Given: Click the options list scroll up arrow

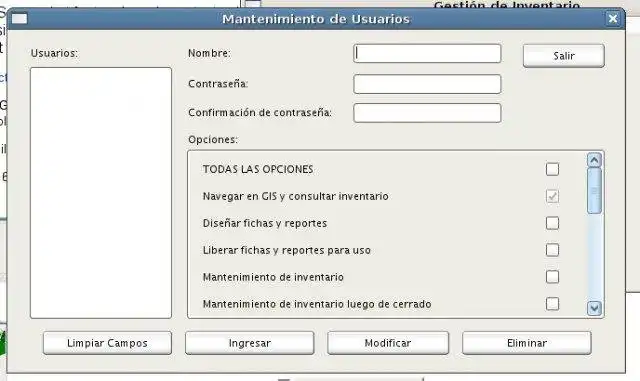Looking at the screenshot, I should (594, 160).
